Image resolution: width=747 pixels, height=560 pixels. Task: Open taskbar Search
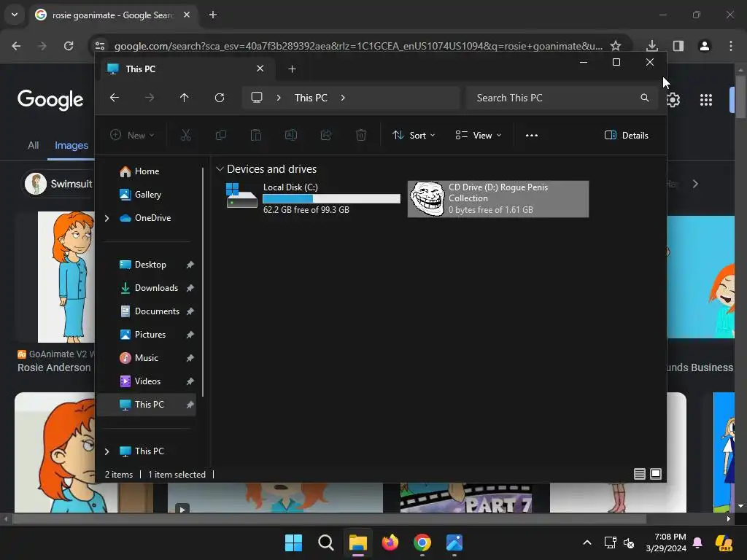[x=326, y=542]
